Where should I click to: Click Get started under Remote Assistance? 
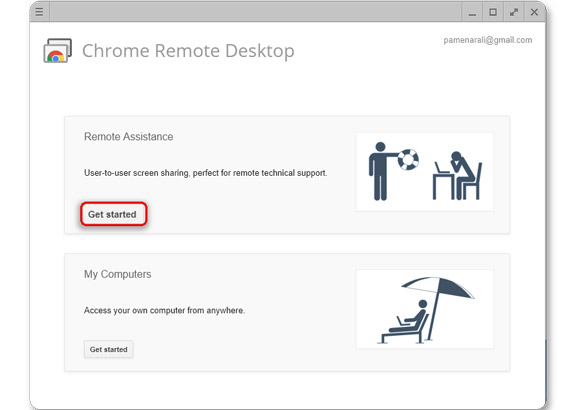point(113,214)
